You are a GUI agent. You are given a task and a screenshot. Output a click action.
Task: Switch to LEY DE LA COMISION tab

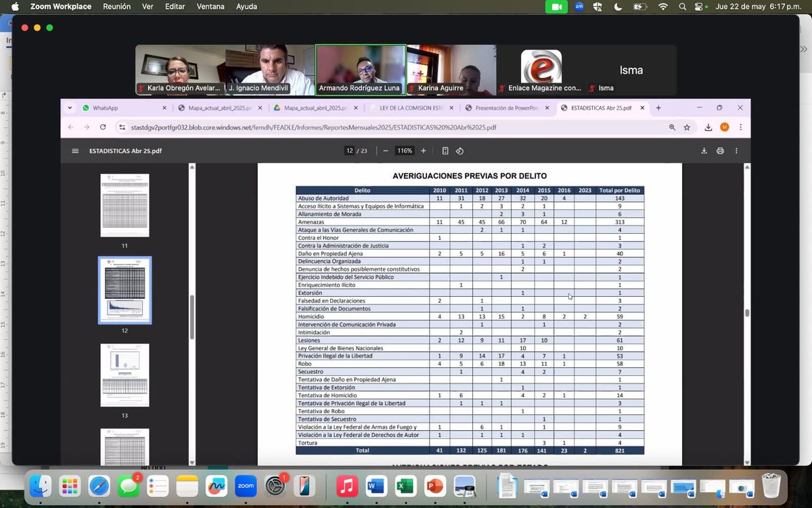coord(411,108)
